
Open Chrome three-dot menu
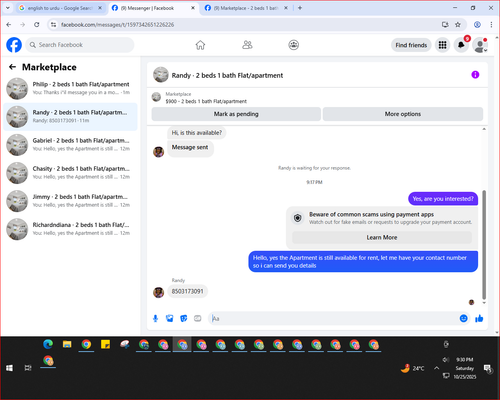pyautogui.click(x=491, y=25)
